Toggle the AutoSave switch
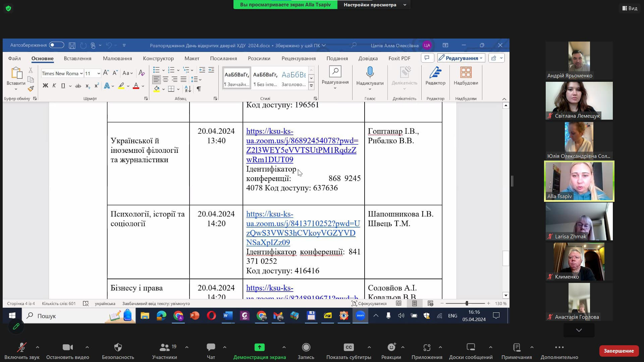 tap(56, 45)
